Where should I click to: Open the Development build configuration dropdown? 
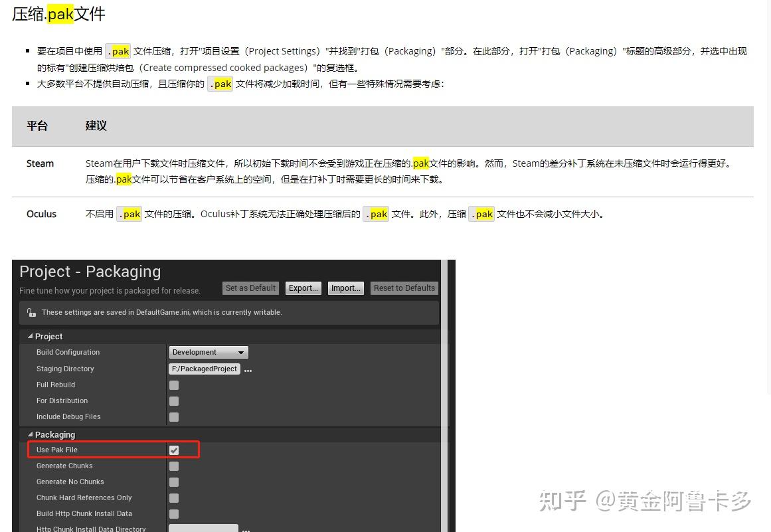click(208, 352)
